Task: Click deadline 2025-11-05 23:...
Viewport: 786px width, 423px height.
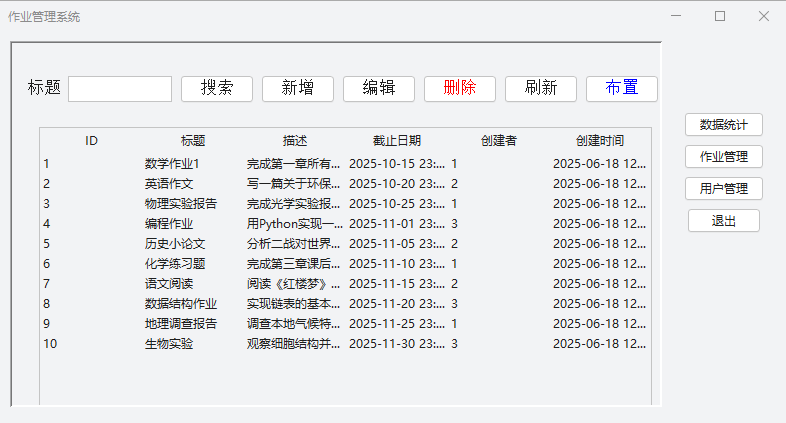Action: click(x=397, y=244)
